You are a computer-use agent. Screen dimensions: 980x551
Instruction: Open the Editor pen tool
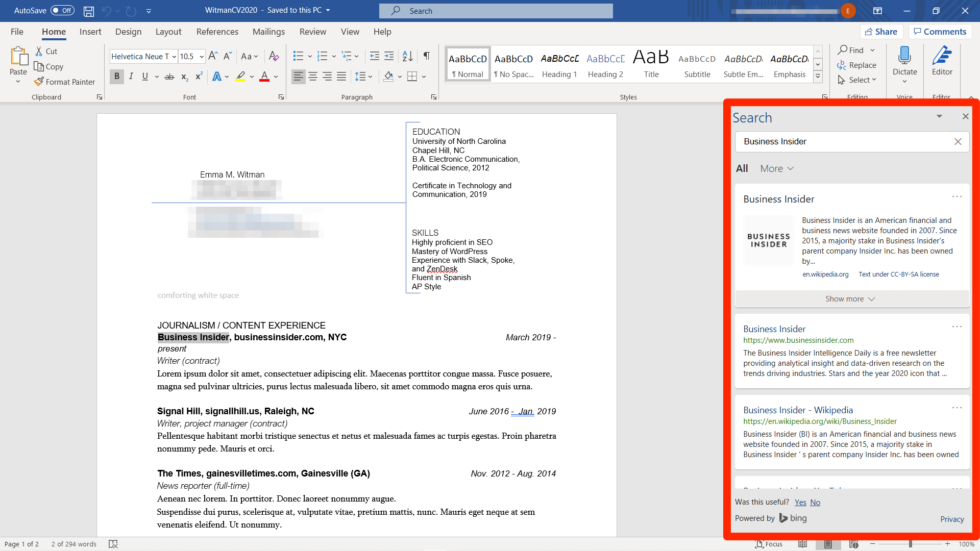click(x=942, y=60)
